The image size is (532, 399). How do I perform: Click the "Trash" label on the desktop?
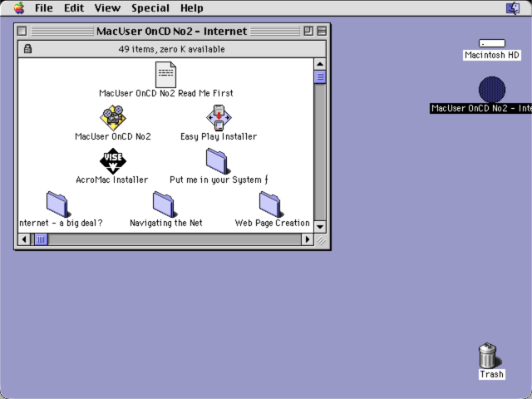pyautogui.click(x=491, y=374)
